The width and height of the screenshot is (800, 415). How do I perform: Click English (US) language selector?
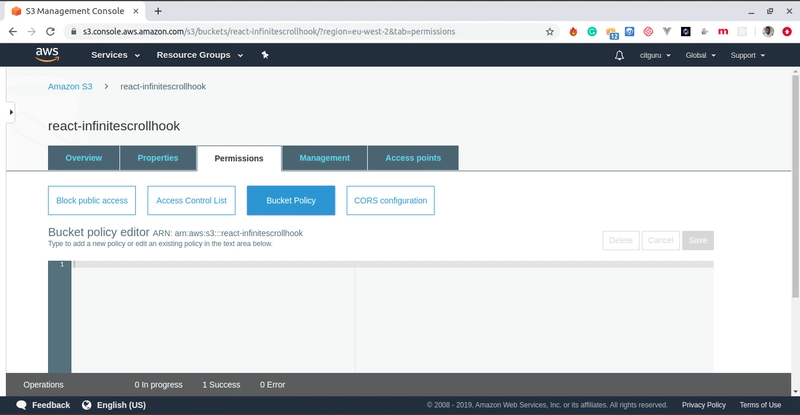tap(121, 405)
